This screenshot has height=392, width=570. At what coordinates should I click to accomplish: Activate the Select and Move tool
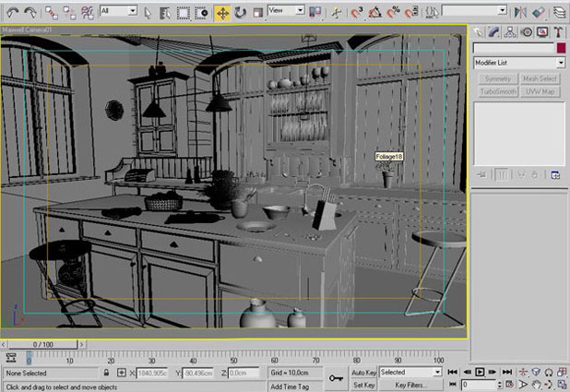click(x=222, y=14)
